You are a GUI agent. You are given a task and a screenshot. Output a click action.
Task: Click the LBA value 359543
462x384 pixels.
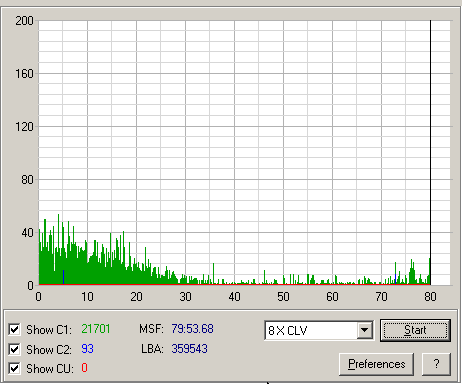click(189, 349)
